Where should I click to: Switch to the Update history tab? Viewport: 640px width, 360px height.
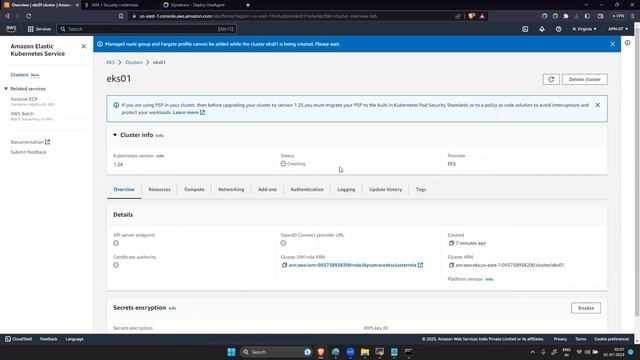385,189
